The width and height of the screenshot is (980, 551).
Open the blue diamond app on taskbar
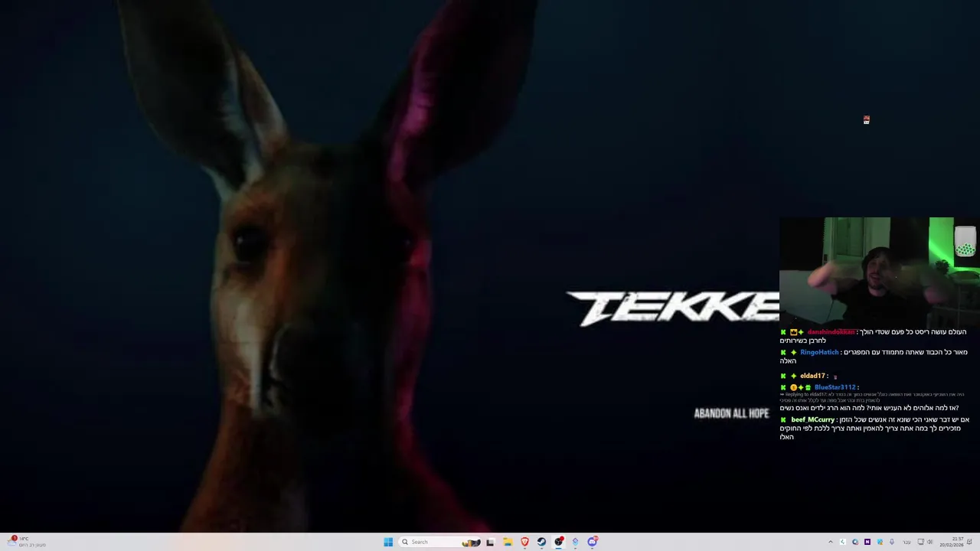(x=575, y=542)
